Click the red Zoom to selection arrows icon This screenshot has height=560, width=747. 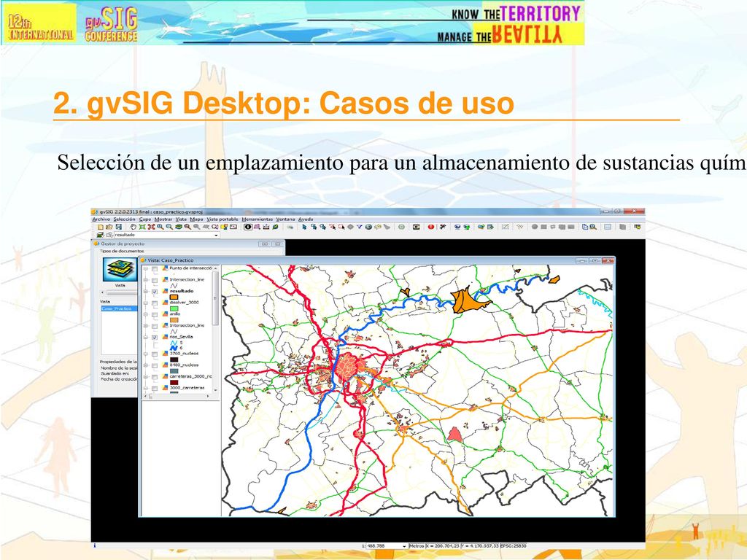click(x=152, y=227)
